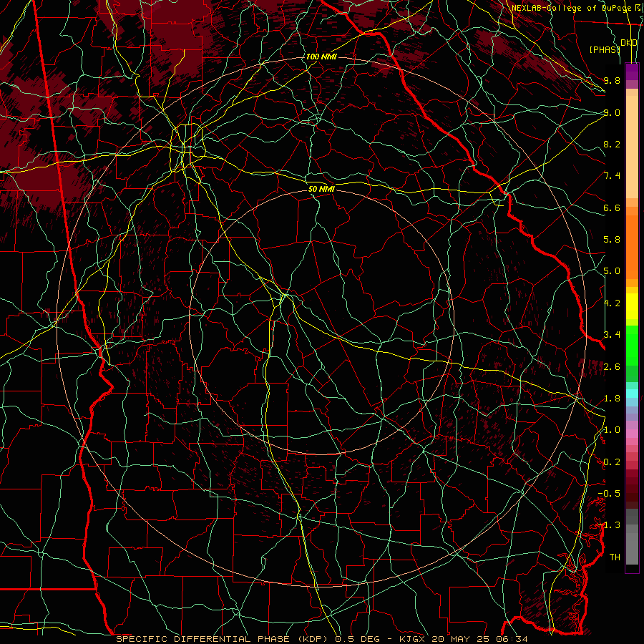Viewport: 644px width, 644px height.
Task: Click the 9.8 value on the scale
Action: (x=612, y=80)
